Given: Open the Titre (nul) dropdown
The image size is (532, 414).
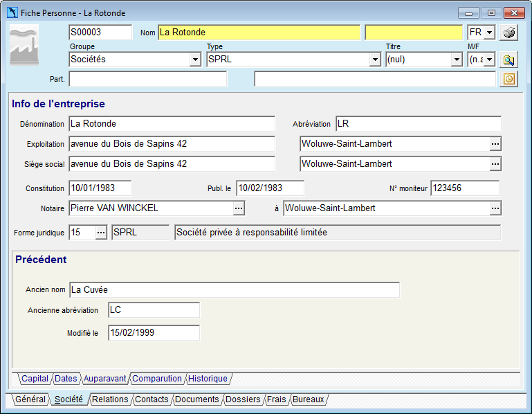Looking at the screenshot, I should point(457,60).
